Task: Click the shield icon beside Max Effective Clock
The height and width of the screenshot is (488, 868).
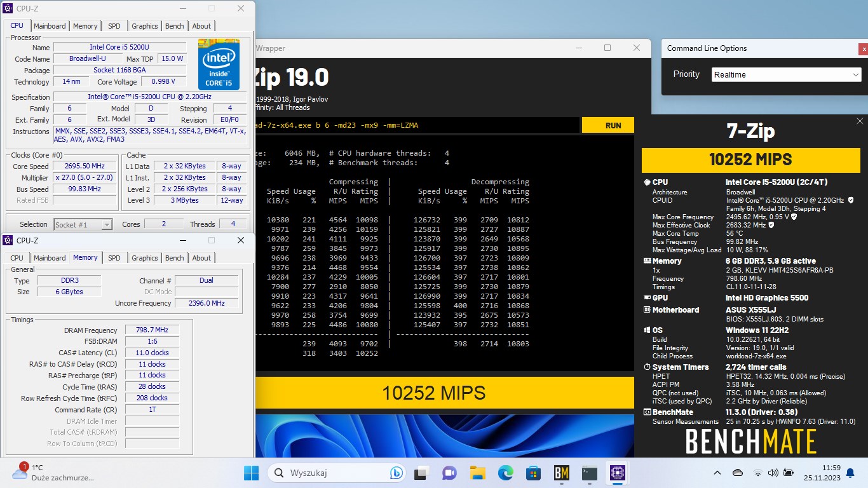Action: coord(771,225)
